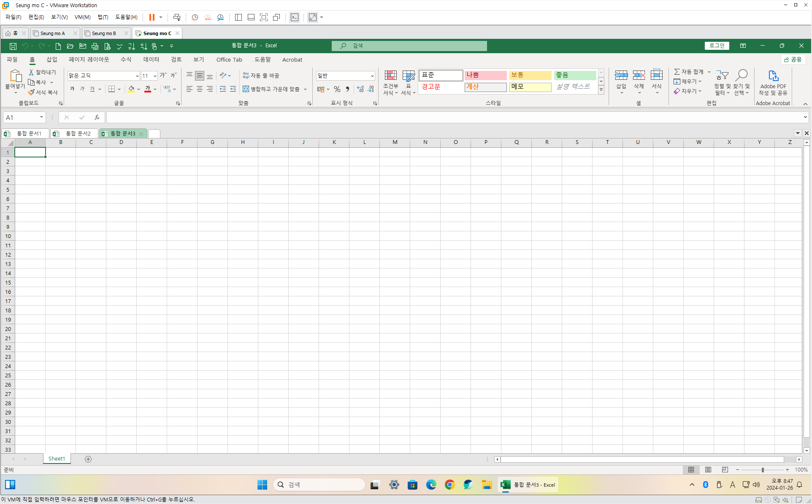The width and height of the screenshot is (812, 504).
Task: Switch to Page Layout view in status bar
Action: tap(708, 470)
